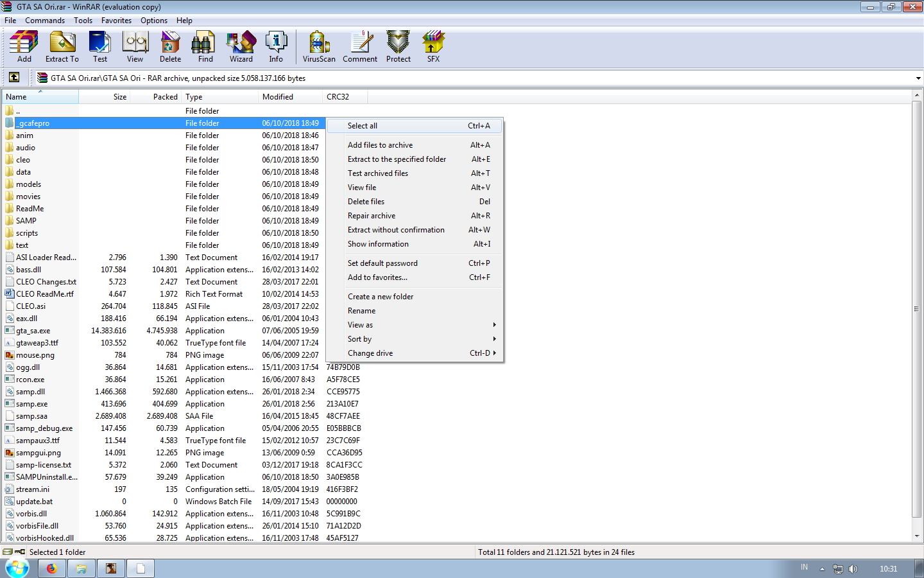Choose Set default password
This screenshot has height=578, width=924.
[415, 263]
